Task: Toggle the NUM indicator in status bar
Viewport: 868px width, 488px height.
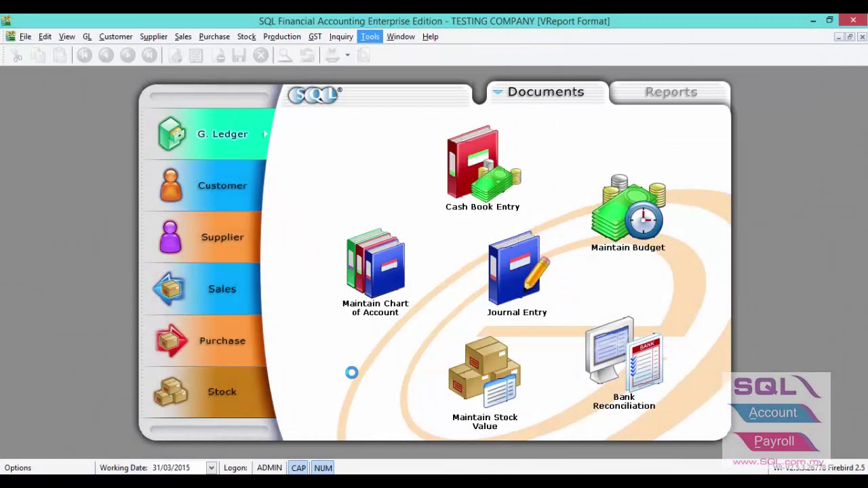Action: point(323,468)
